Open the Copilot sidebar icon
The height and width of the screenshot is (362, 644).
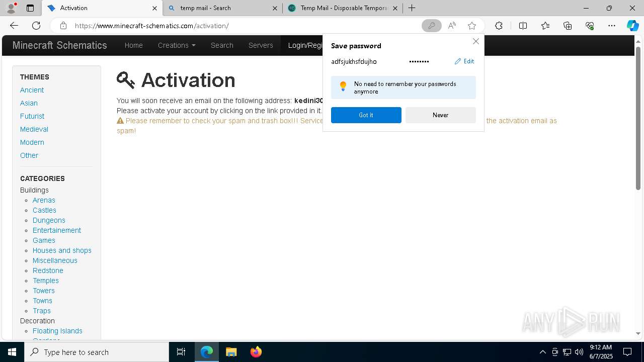(x=632, y=26)
